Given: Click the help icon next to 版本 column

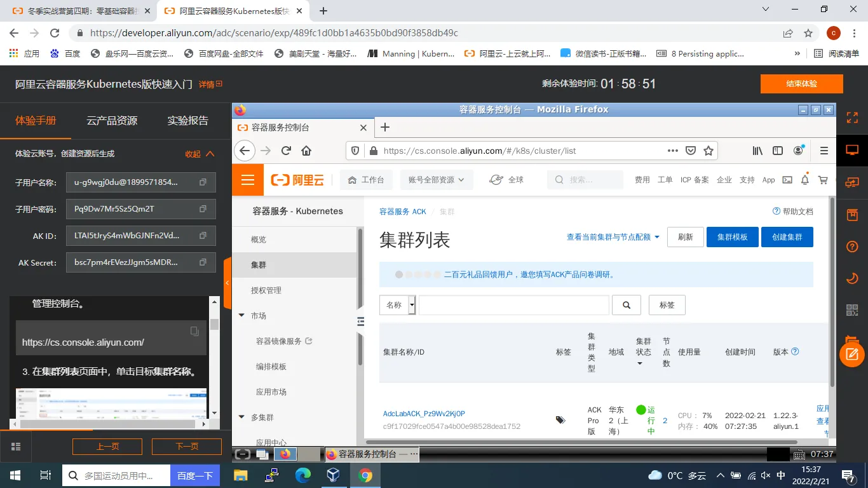Looking at the screenshot, I should (x=794, y=351).
